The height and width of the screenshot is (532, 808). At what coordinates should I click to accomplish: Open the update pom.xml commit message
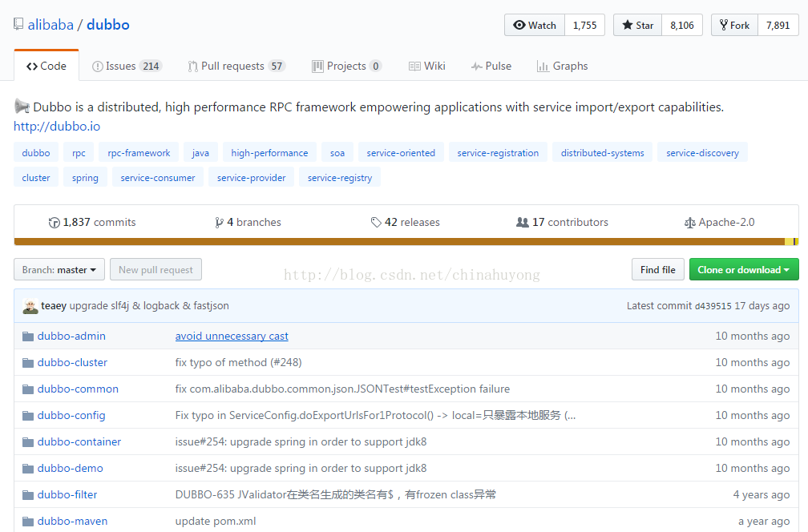pyautogui.click(x=216, y=522)
